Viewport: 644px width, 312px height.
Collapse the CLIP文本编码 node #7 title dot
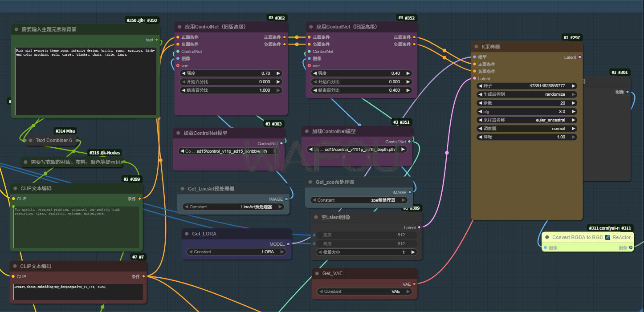point(15,266)
